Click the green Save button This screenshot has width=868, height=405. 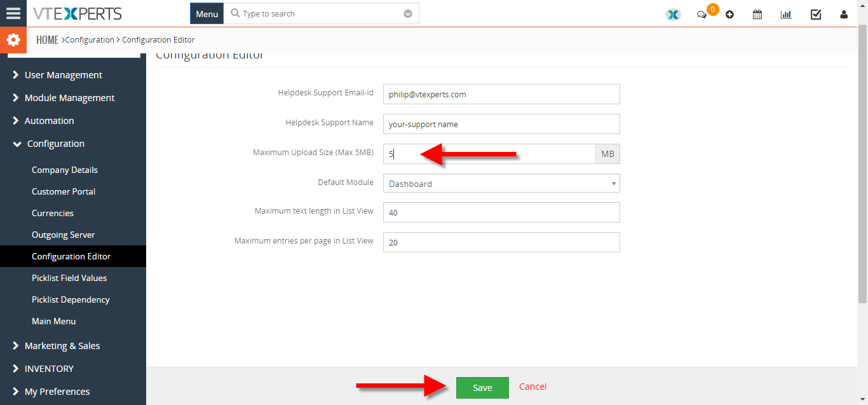pyautogui.click(x=482, y=388)
